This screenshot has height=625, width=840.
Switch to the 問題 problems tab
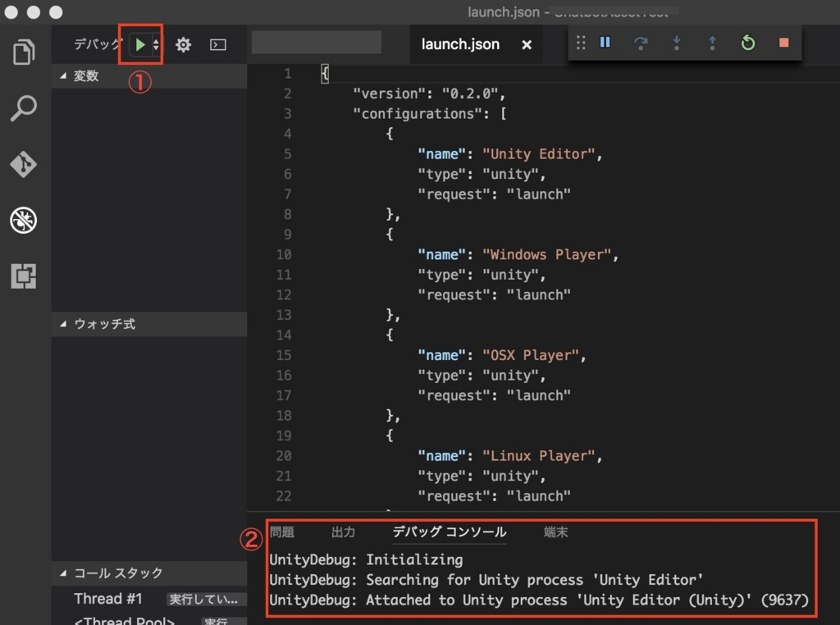(282, 531)
